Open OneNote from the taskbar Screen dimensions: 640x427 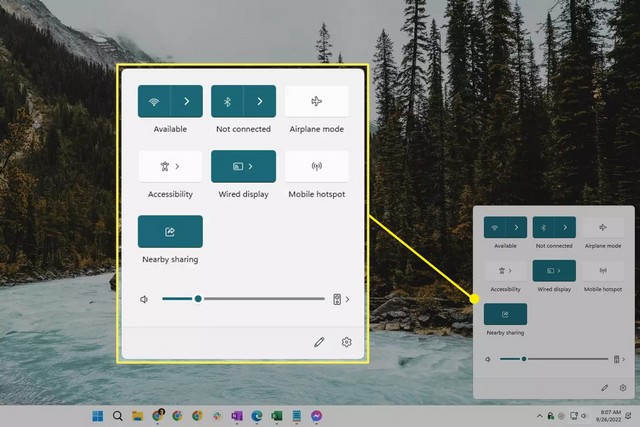[237, 416]
